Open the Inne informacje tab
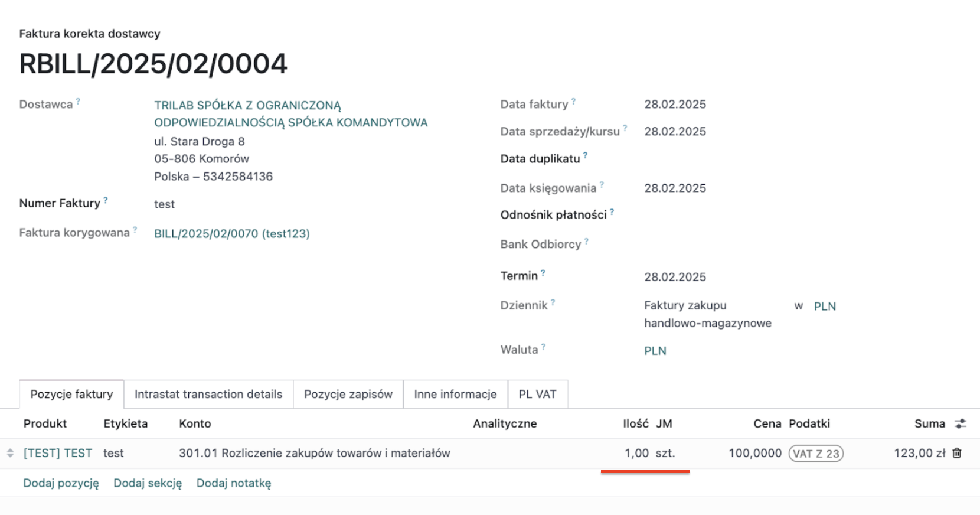 (455, 394)
